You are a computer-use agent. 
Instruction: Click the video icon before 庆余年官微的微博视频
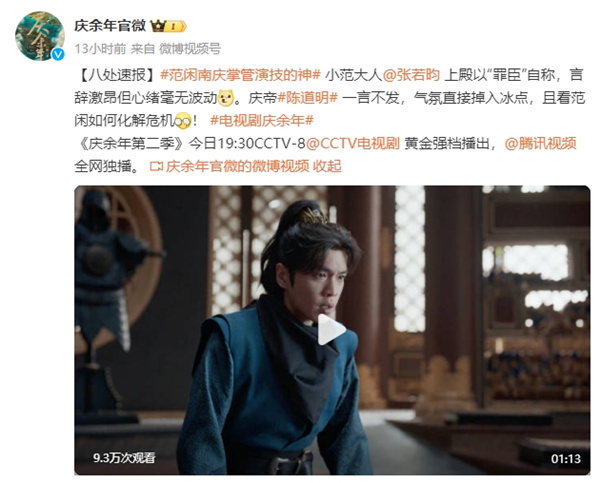pyautogui.click(x=157, y=166)
